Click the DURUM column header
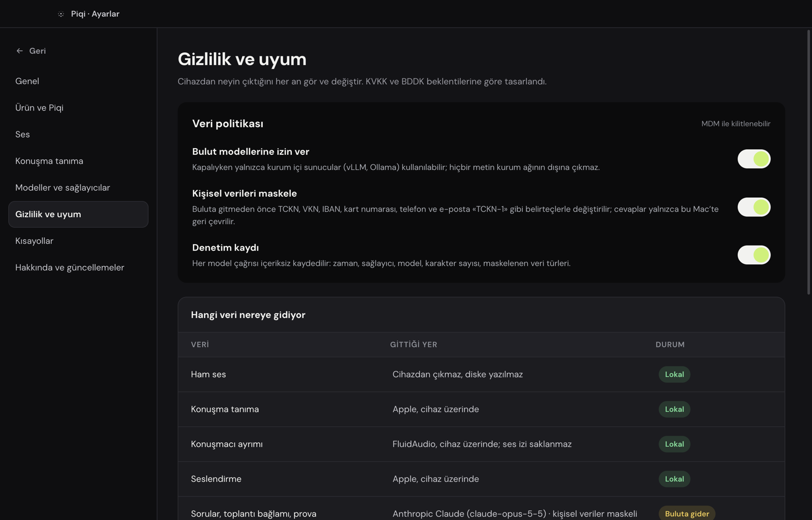The width and height of the screenshot is (812, 520). (x=670, y=344)
